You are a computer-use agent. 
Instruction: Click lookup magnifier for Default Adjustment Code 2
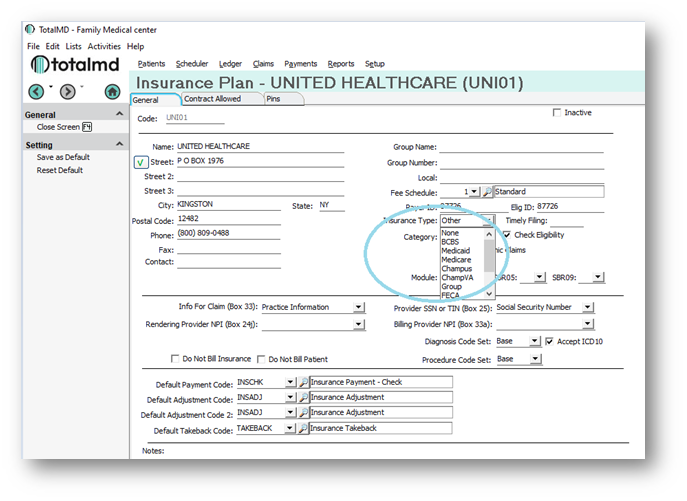click(303, 413)
